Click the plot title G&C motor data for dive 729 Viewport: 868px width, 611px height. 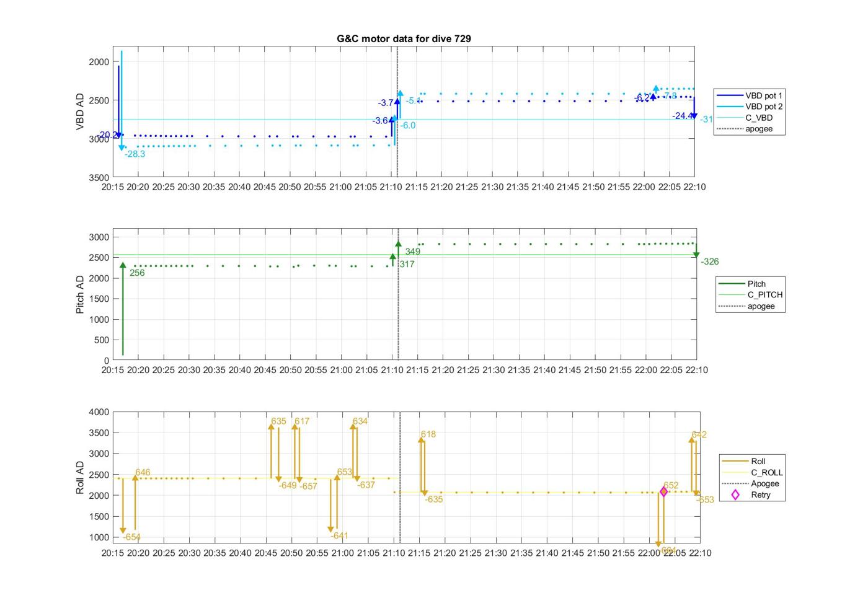click(x=404, y=38)
